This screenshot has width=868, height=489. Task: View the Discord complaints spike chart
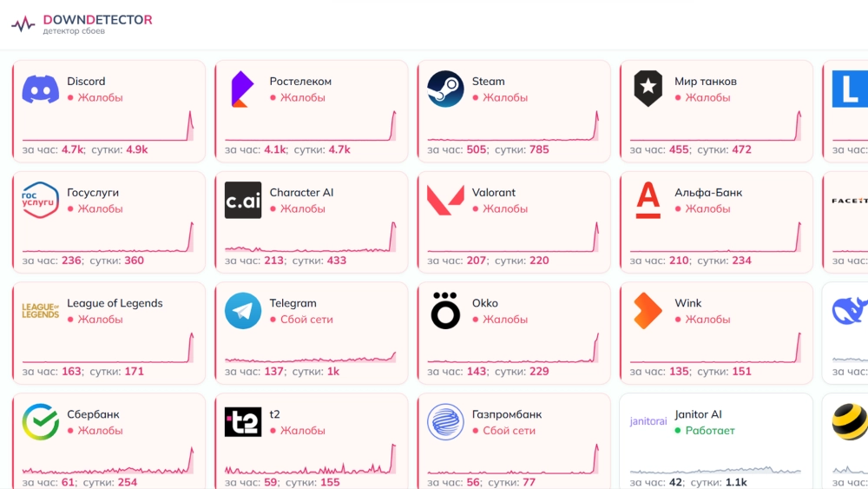108,125
